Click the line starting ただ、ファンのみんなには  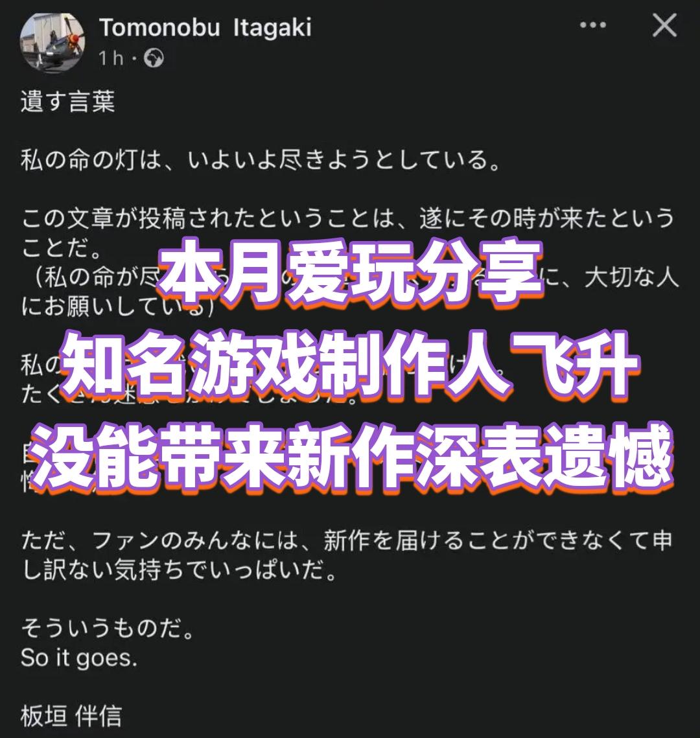point(347,540)
